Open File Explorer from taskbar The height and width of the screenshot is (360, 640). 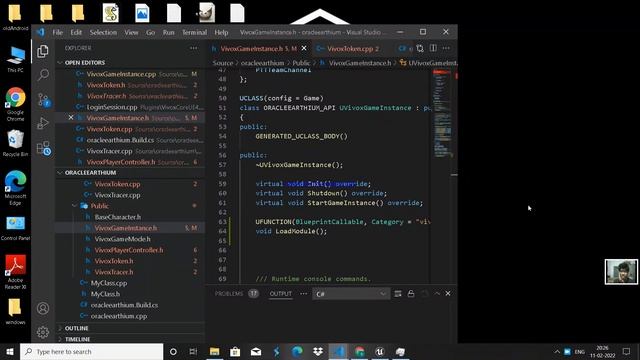[215, 351]
